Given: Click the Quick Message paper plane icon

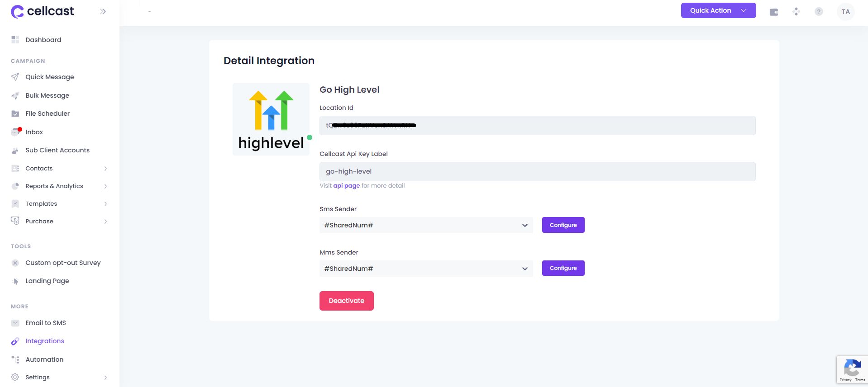Looking at the screenshot, I should (15, 77).
